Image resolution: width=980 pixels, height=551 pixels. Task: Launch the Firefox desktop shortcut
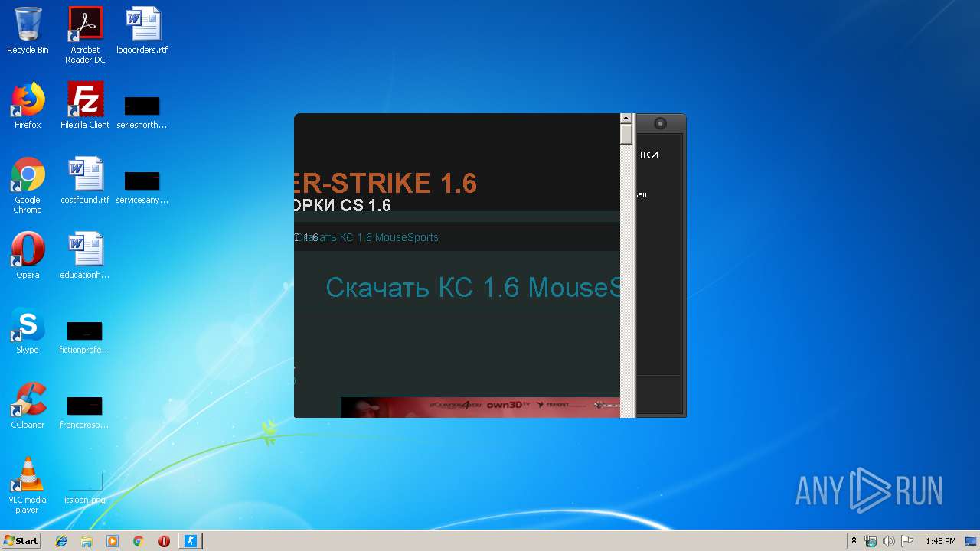[x=28, y=106]
